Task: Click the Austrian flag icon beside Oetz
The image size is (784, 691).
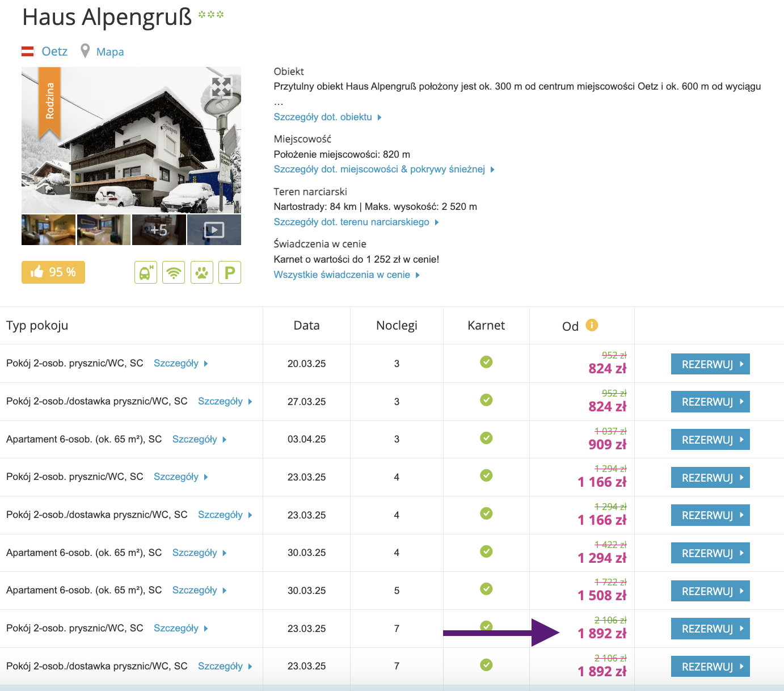Action: tap(28, 52)
